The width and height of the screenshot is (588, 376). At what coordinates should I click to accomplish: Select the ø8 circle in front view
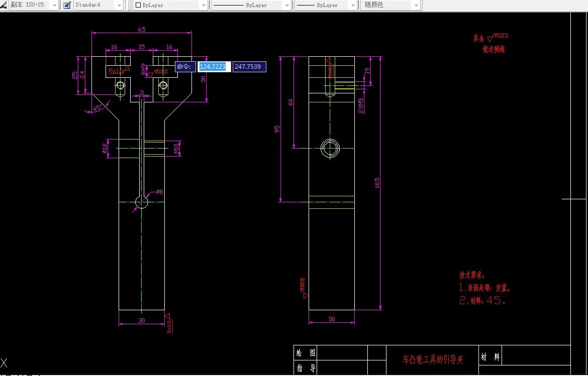141,202
